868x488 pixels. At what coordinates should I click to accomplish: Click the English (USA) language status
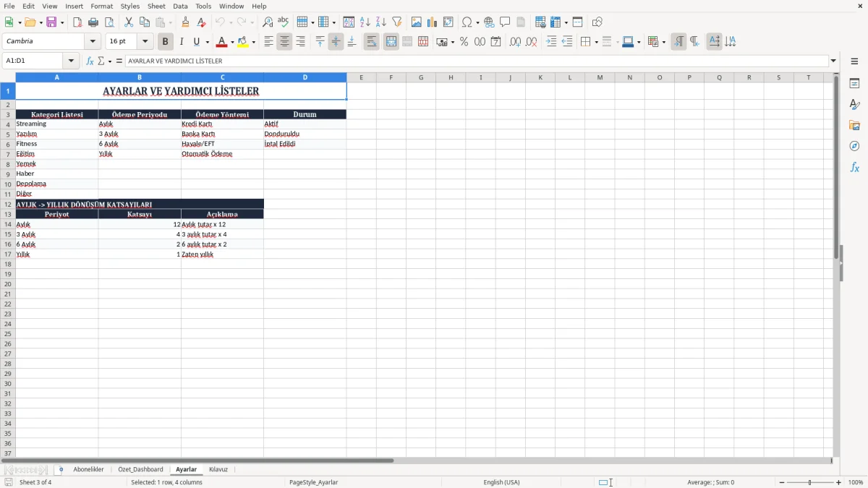pos(501,482)
